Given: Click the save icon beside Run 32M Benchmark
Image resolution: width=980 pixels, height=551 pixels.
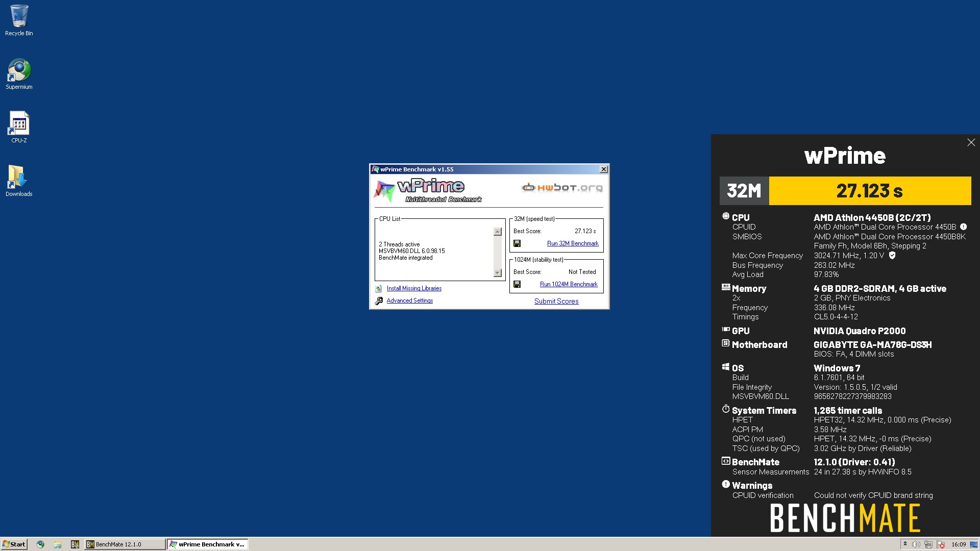Looking at the screenshot, I should pos(517,243).
